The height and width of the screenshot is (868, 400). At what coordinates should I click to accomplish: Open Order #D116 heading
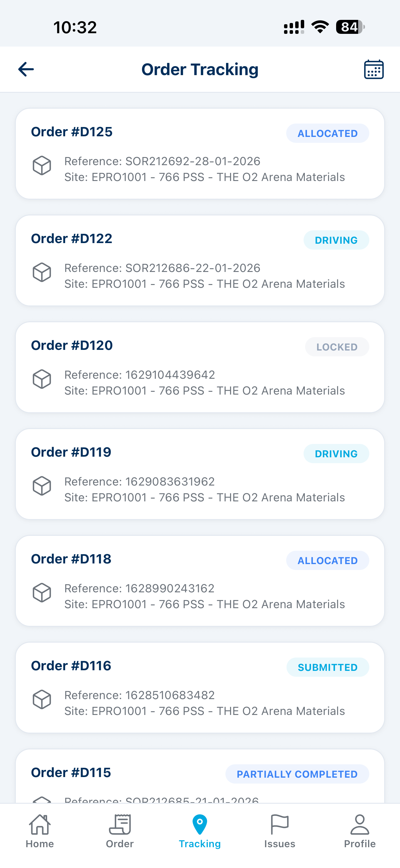71,666
